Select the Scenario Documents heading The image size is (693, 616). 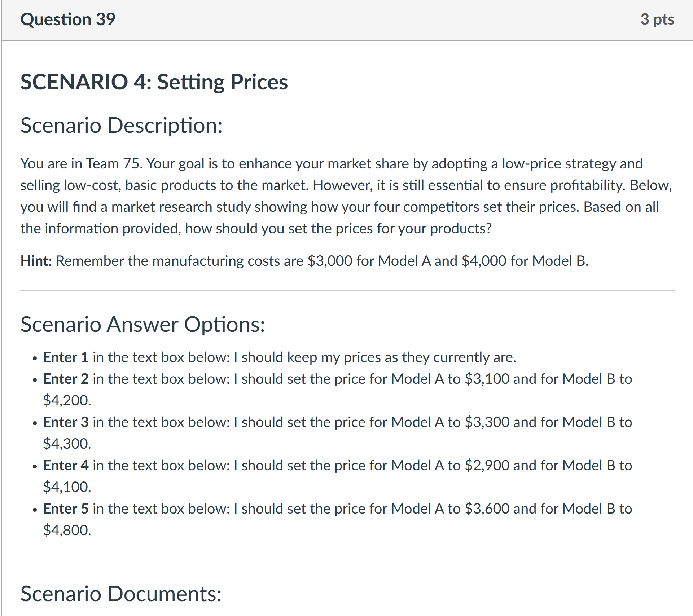(121, 595)
